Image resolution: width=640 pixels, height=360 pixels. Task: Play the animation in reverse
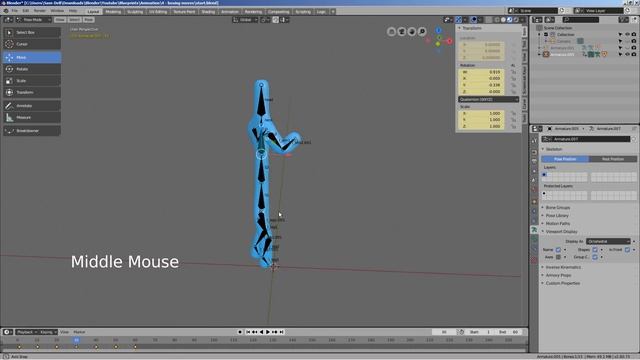click(x=262, y=332)
